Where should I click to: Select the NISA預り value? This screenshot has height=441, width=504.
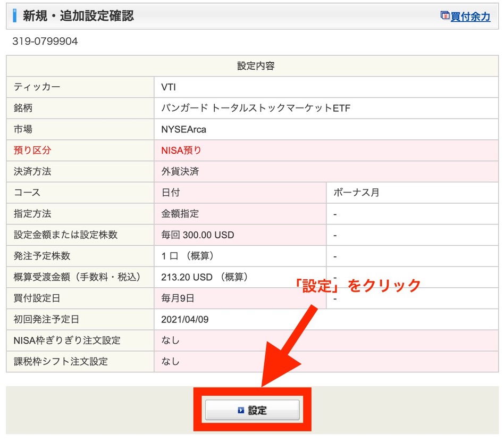click(181, 150)
